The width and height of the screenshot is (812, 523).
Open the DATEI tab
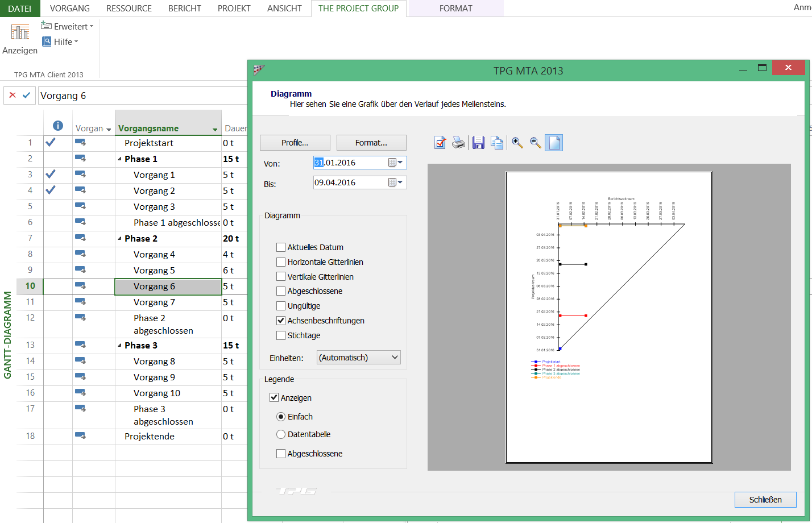[20, 9]
